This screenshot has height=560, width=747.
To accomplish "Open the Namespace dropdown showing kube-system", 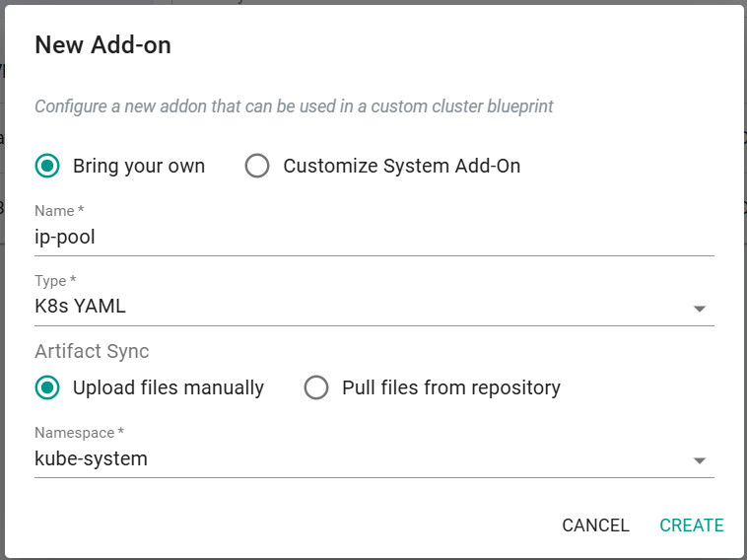I will (374, 459).
